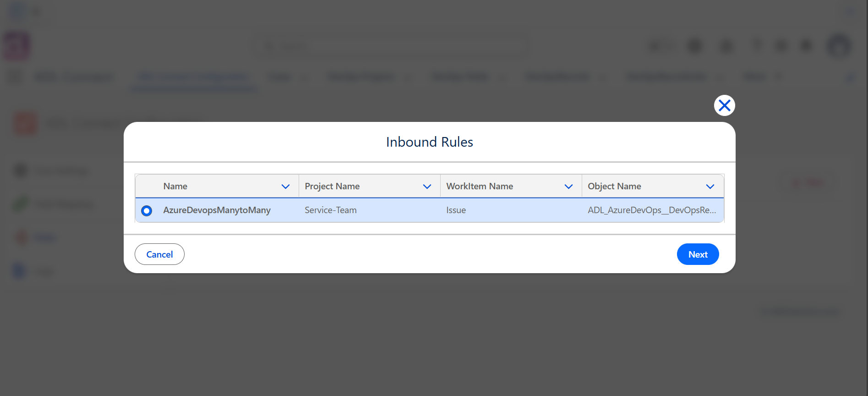The height and width of the screenshot is (396, 868).
Task: Cancel the Inbound Rules selection
Action: pos(159,254)
